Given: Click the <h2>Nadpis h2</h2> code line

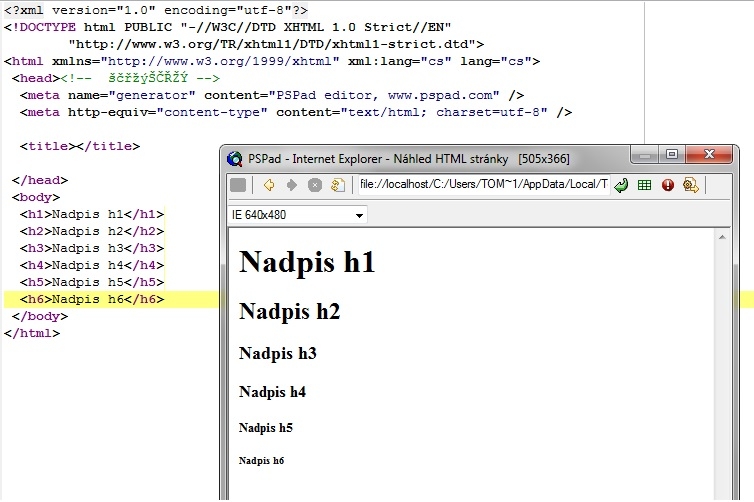Looking at the screenshot, I should [x=92, y=231].
